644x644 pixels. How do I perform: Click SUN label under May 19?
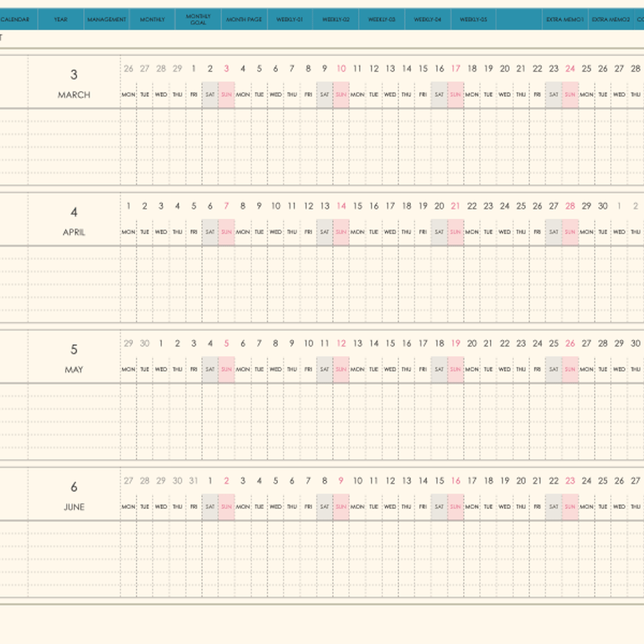456,370
